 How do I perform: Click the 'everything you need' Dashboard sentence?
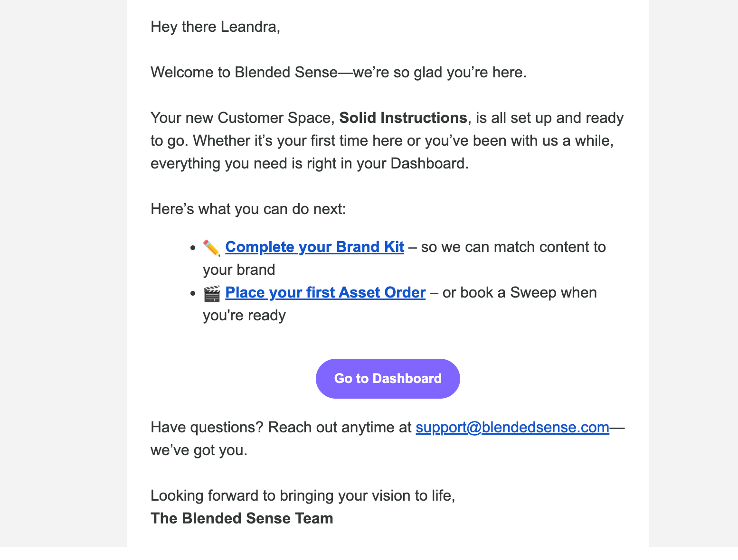(x=309, y=164)
